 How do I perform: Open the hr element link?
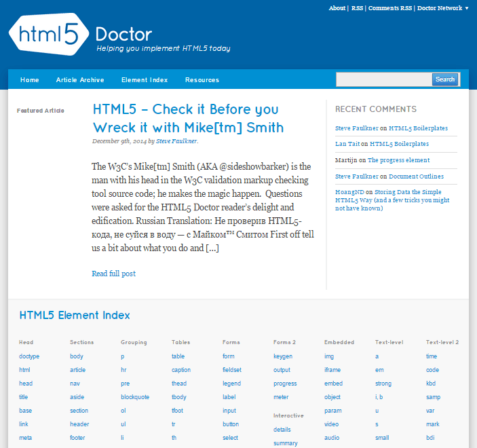click(x=123, y=370)
